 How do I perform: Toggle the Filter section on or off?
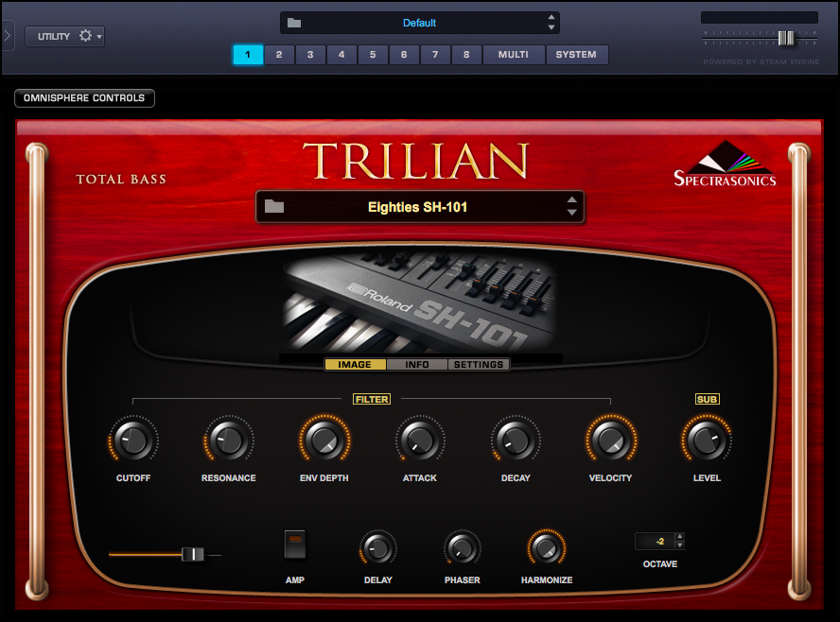click(372, 399)
